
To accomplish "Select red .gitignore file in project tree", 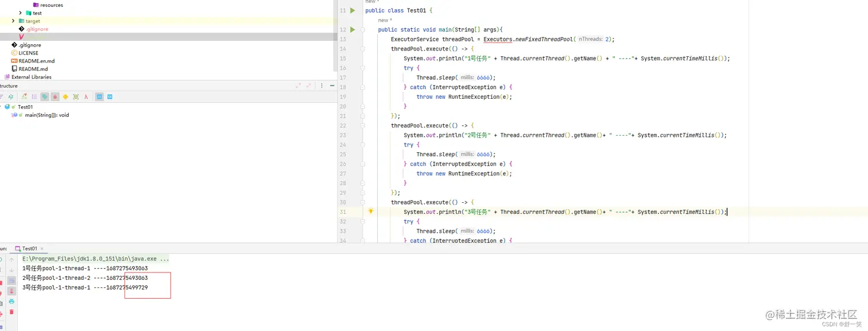I will [x=33, y=29].
